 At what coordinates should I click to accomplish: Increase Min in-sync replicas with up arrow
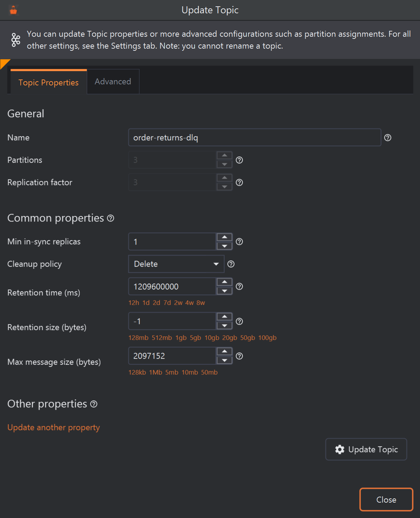224,237
